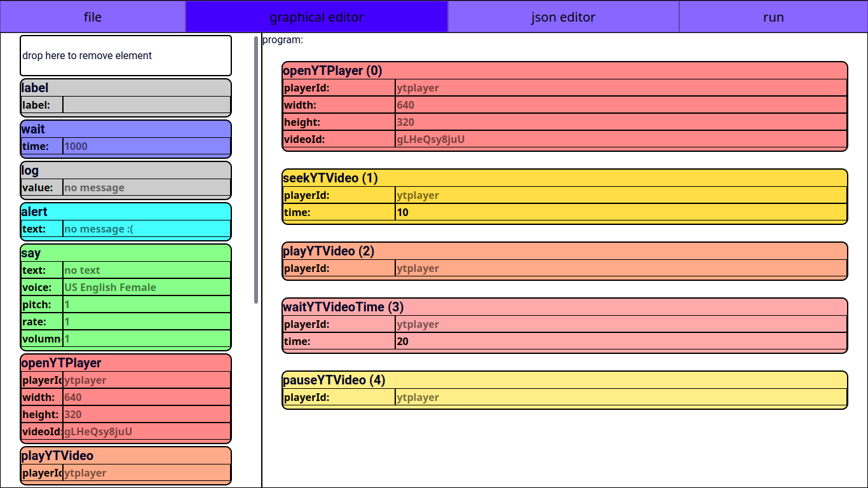This screenshot has height=488, width=868.
Task: Click the say block pitch field
Action: coord(146,305)
